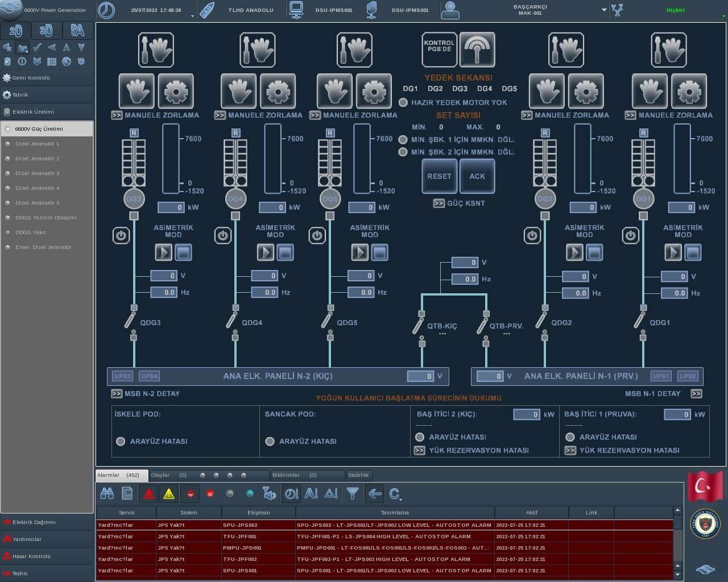
Task: Select MİN. ŞBK. 1 İÇİN MMKN. DĞL. option
Action: point(403,139)
